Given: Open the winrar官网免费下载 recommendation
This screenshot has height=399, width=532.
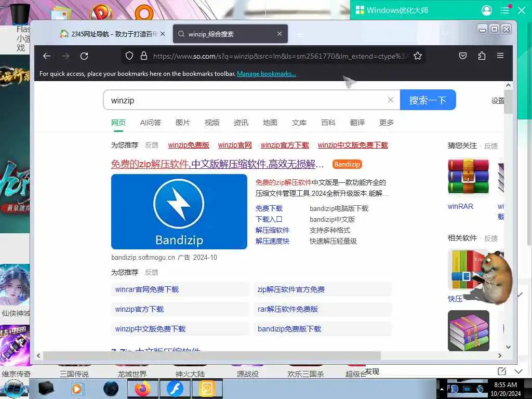Looking at the screenshot, I should [180, 289].
